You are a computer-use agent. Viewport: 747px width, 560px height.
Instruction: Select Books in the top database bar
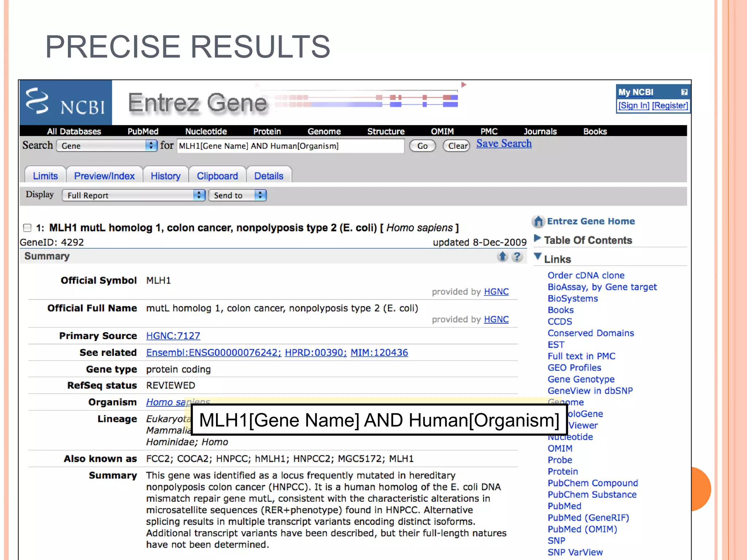595,131
